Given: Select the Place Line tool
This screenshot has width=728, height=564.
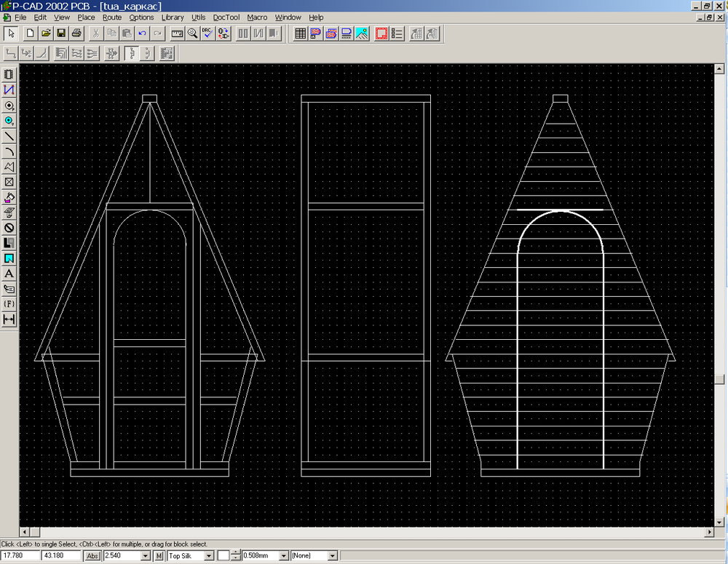Looking at the screenshot, I should point(9,136).
